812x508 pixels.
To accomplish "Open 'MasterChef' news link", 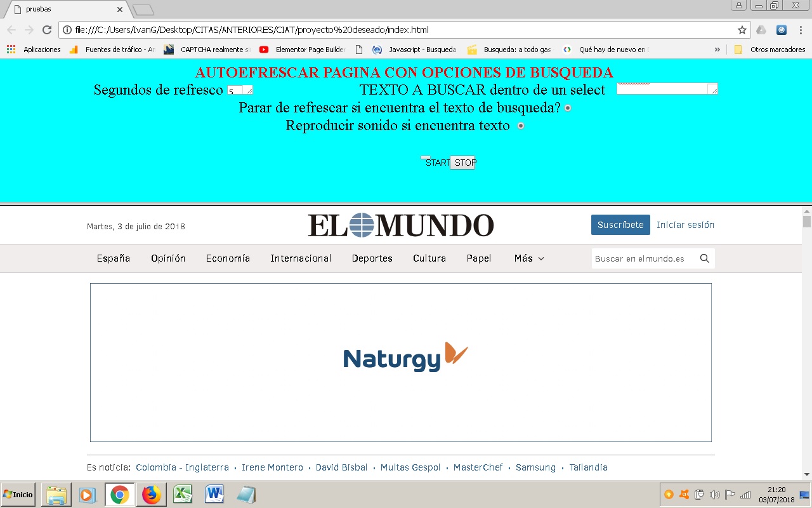I will coord(478,467).
